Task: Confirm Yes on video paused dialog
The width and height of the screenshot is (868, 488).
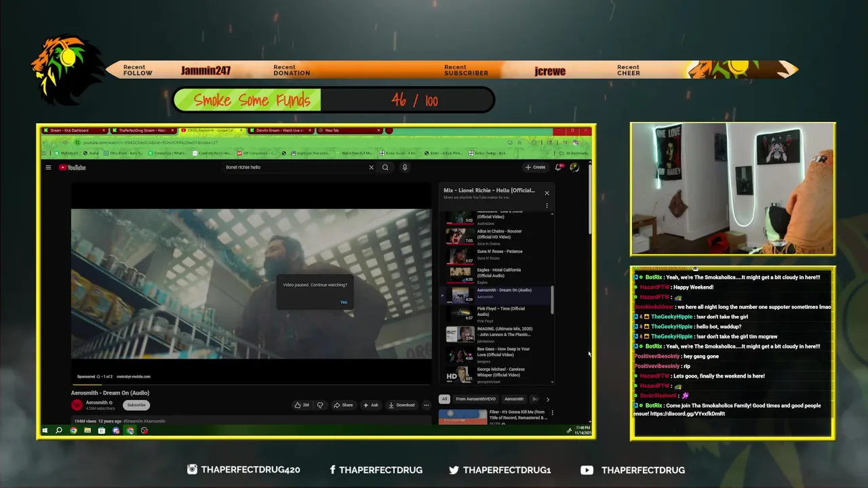Action: 344,302
